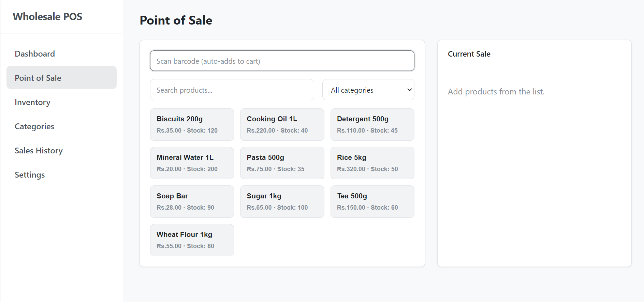Add Wheat Flour 1kg to cart
The image size is (644, 302).
pyautogui.click(x=192, y=240)
